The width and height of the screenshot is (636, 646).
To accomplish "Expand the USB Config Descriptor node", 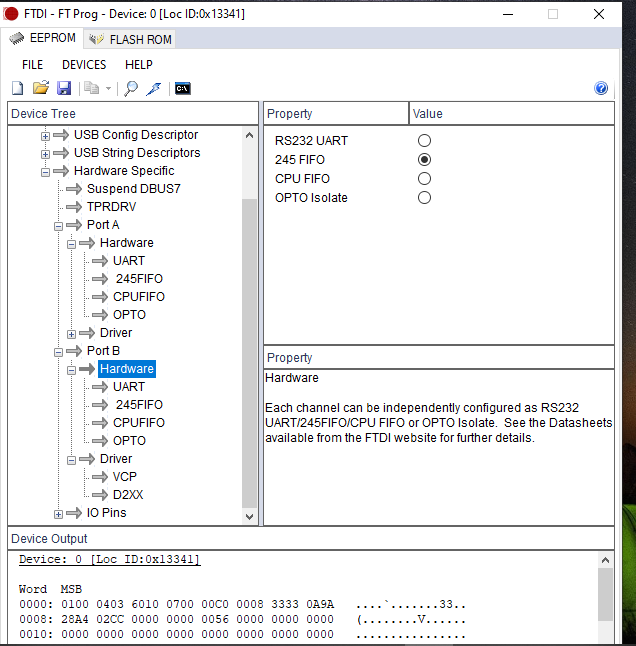I will coord(45,136).
